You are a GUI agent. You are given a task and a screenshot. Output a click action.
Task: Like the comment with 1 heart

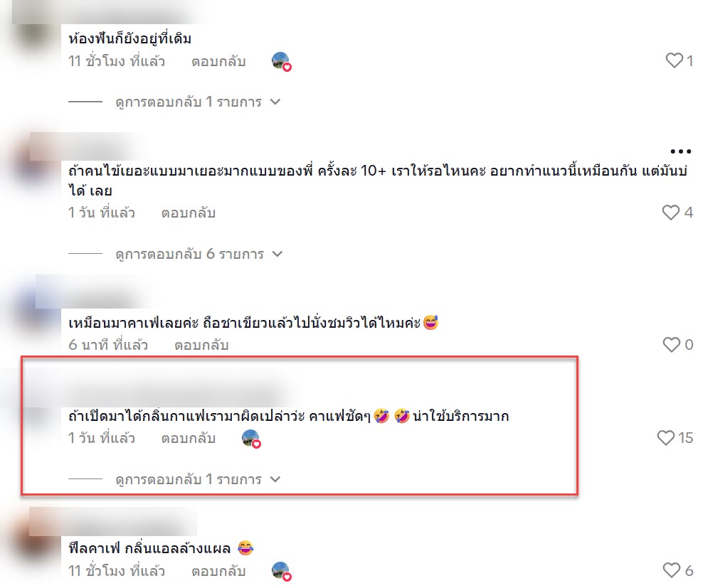674,60
